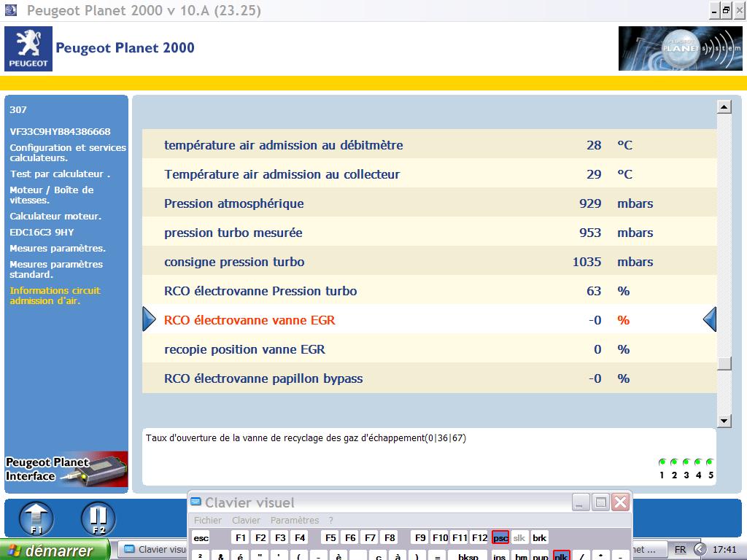Click F10 key on visual keyboard

pos(440,537)
